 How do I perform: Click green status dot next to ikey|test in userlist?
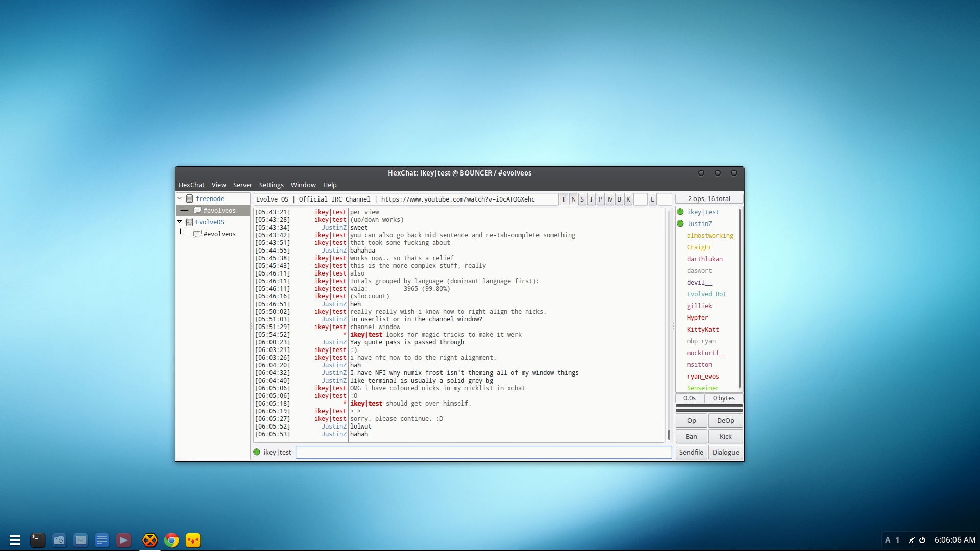click(x=680, y=212)
